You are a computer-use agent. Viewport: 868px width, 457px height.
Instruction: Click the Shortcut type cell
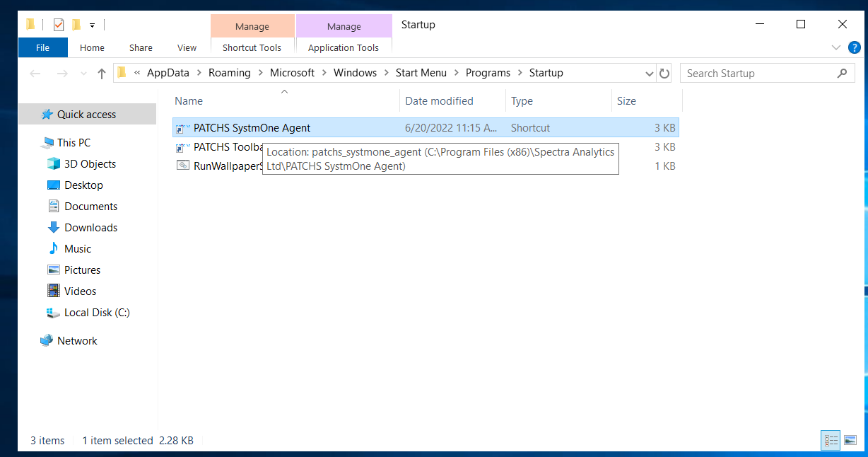(x=530, y=128)
